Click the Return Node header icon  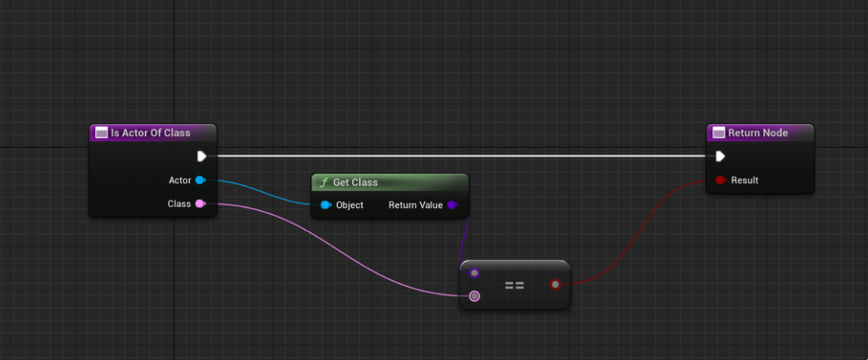click(x=718, y=133)
